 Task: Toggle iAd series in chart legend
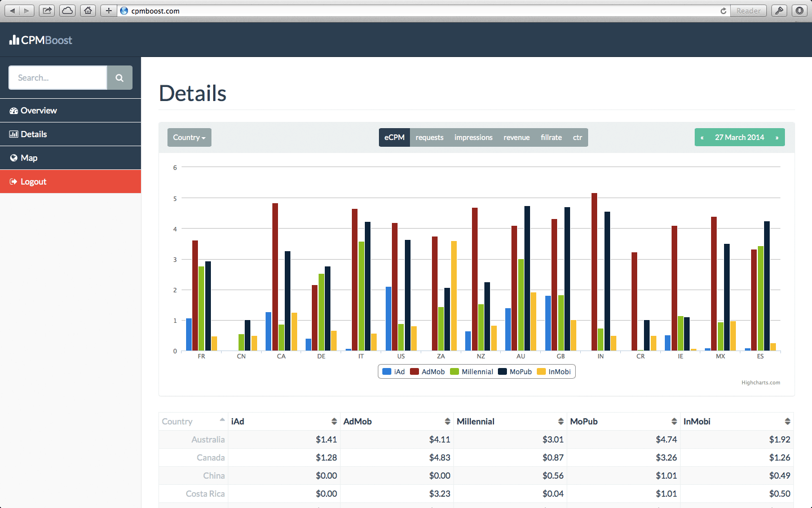[394, 372]
